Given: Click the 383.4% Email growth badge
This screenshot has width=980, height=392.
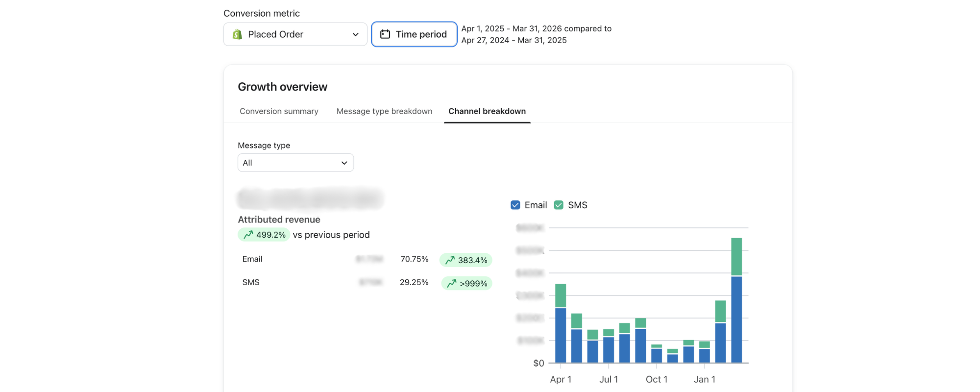Looking at the screenshot, I should click(x=466, y=260).
